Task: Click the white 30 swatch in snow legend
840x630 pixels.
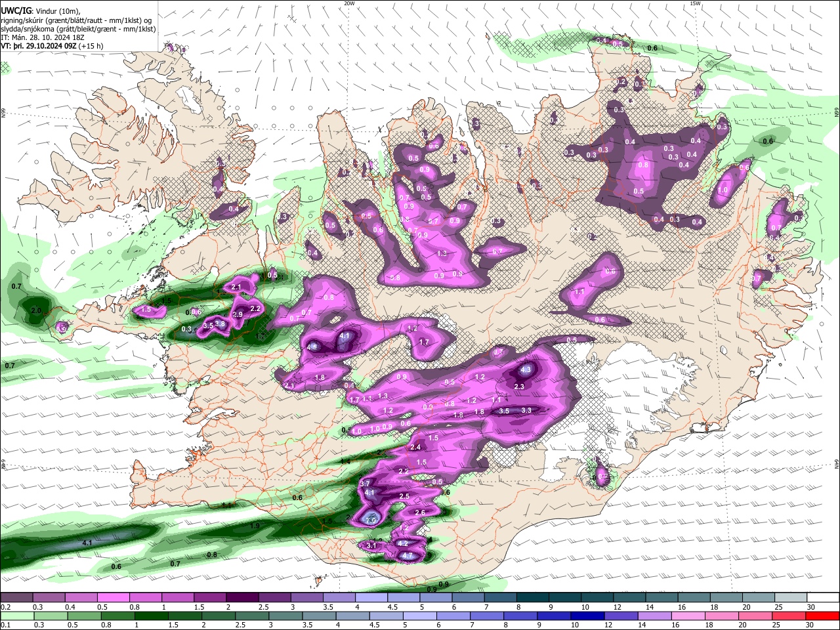Action: click(x=823, y=597)
